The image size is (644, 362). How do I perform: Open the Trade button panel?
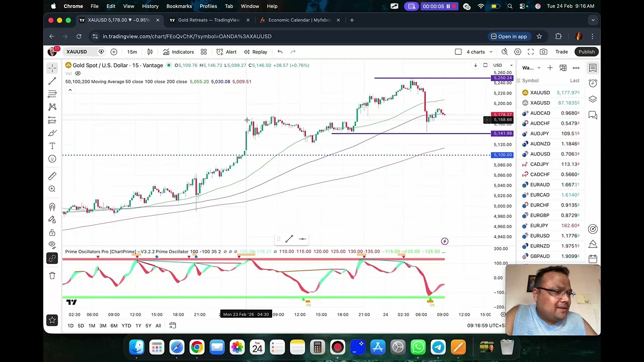click(x=561, y=52)
